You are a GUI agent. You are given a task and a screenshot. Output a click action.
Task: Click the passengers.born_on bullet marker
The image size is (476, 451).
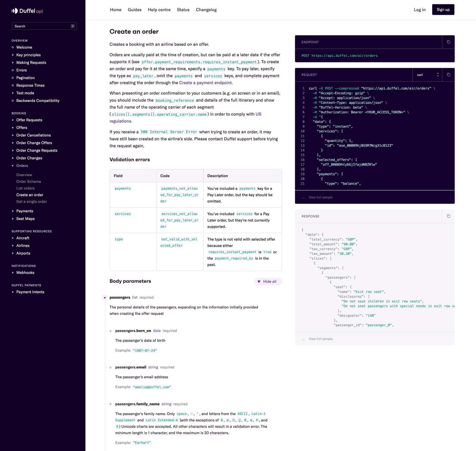[x=111, y=331]
